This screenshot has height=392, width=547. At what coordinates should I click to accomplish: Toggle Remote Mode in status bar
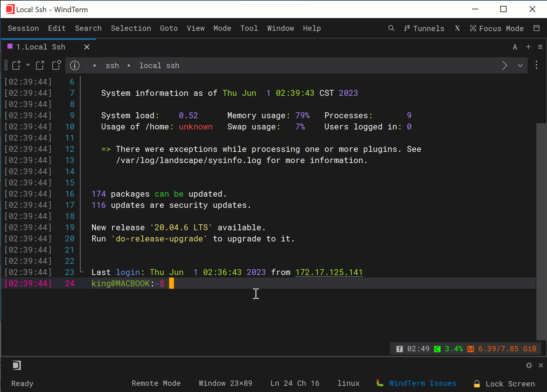tap(156, 383)
